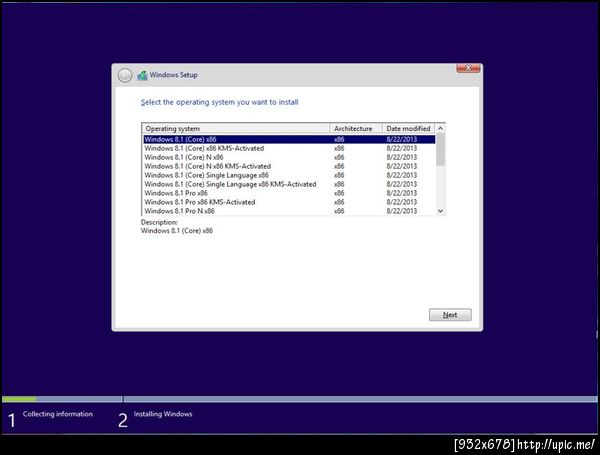Click the Windows Setup title icon
The image size is (600, 455).
click(142, 75)
